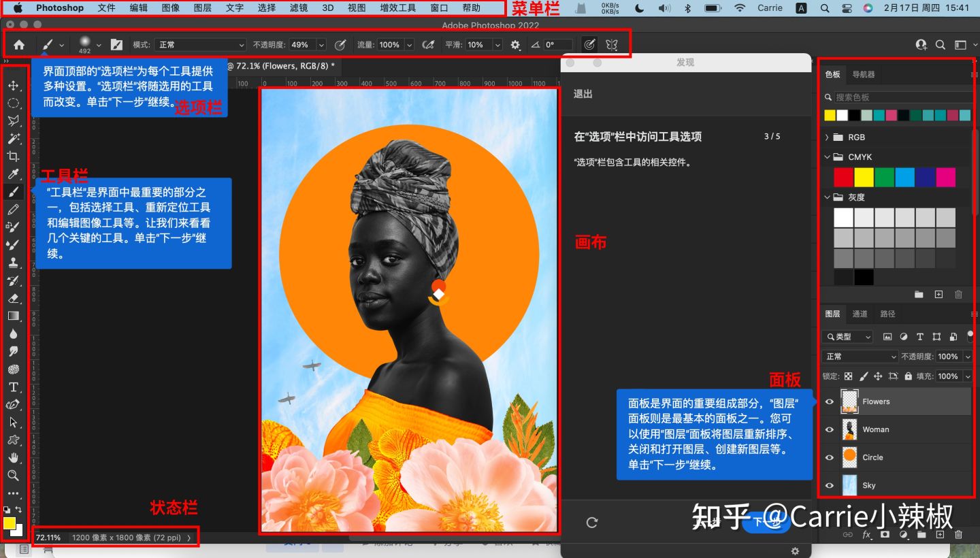Image resolution: width=980 pixels, height=558 pixels.
Task: Open the brush preset picker arrow
Action: (99, 45)
